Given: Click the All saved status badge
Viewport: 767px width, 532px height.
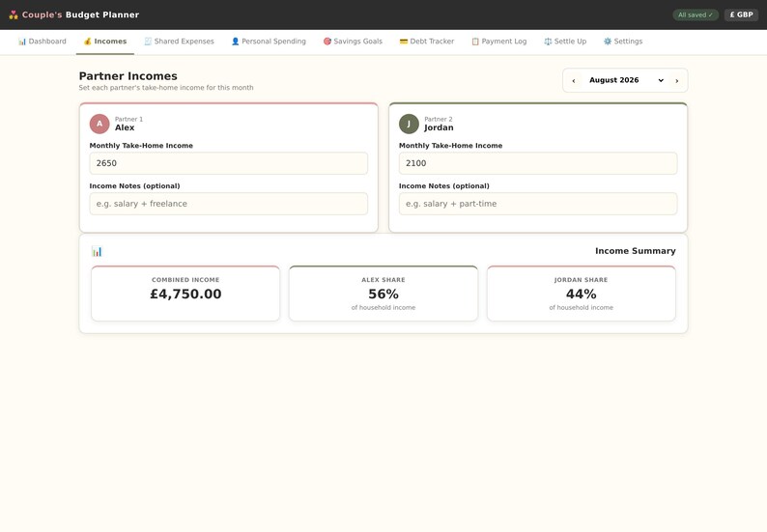Looking at the screenshot, I should pos(696,15).
